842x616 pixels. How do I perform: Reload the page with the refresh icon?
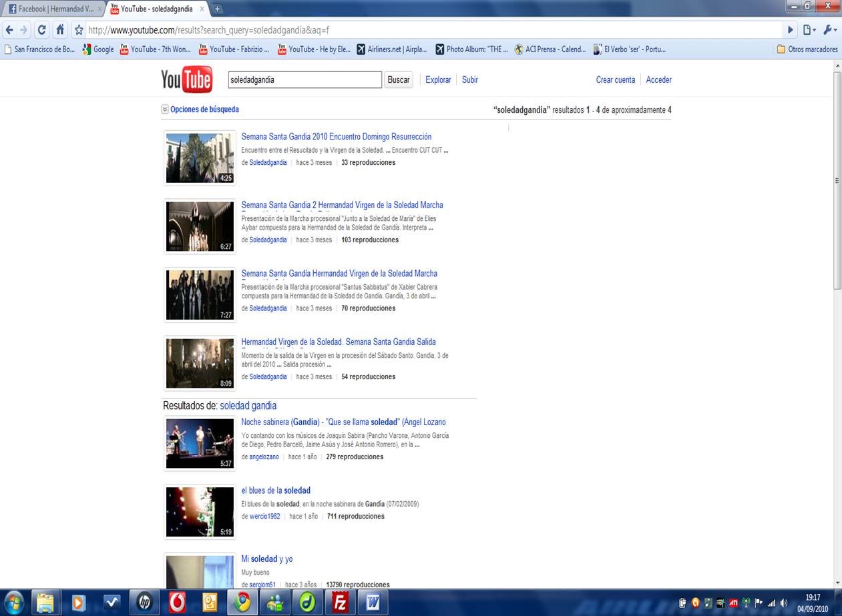(42, 30)
